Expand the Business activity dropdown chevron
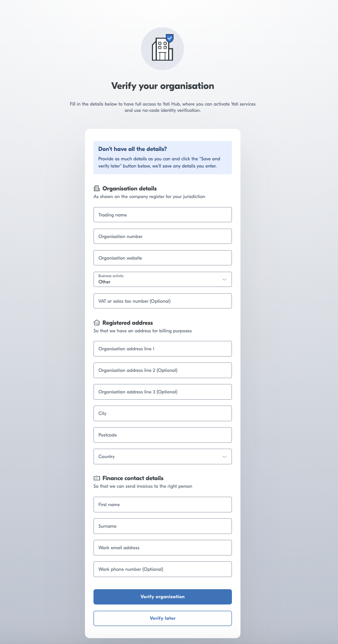This screenshot has height=644, width=338. click(x=224, y=279)
